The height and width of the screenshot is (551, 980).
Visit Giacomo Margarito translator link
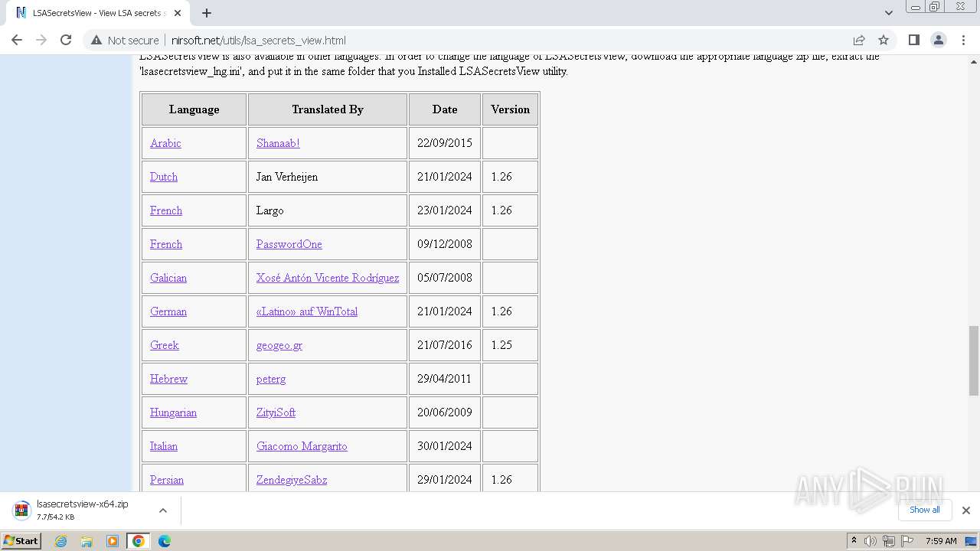[x=302, y=446]
